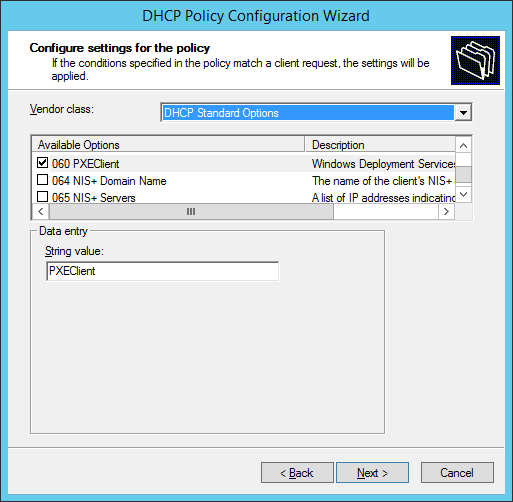Viewport: 513px width, 502px height.
Task: Click into the String value text field
Action: 163,271
